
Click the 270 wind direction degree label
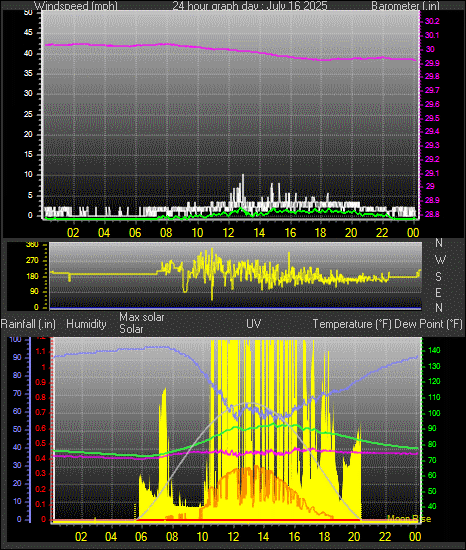click(32, 261)
